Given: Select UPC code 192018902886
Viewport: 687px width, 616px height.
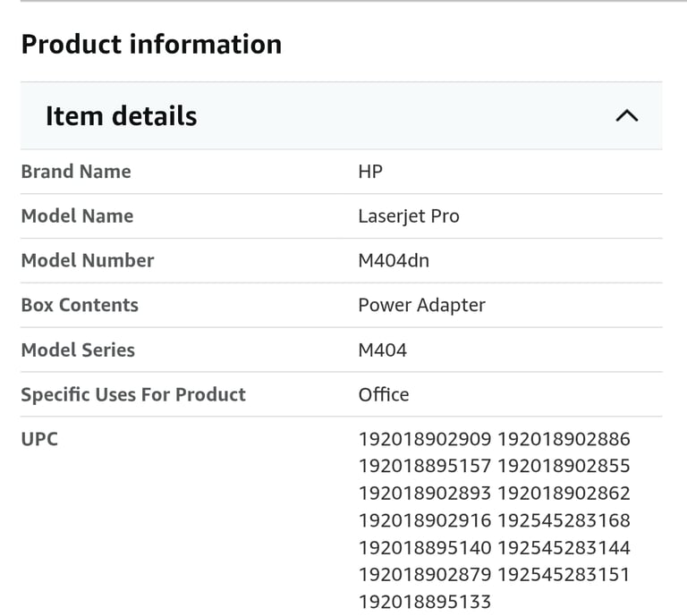Looking at the screenshot, I should coord(564,439).
